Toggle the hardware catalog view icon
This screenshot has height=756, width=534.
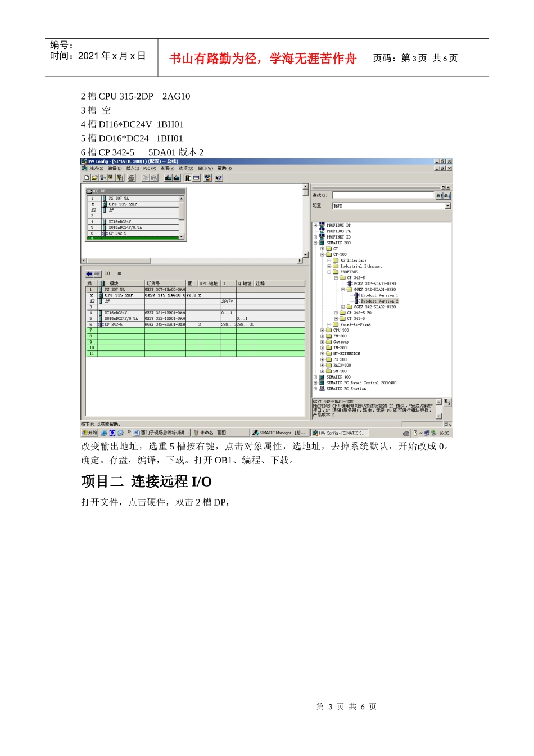[x=188, y=178]
